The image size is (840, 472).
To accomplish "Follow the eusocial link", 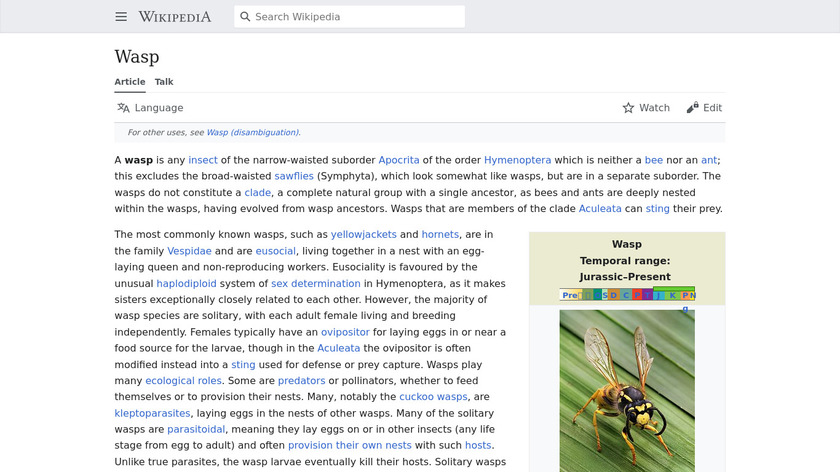I will 275,251.
